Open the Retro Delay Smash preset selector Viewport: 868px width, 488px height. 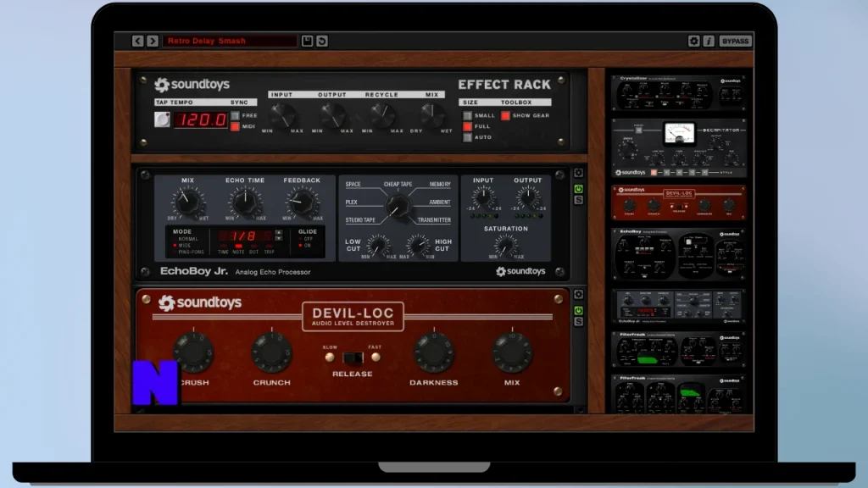point(230,41)
